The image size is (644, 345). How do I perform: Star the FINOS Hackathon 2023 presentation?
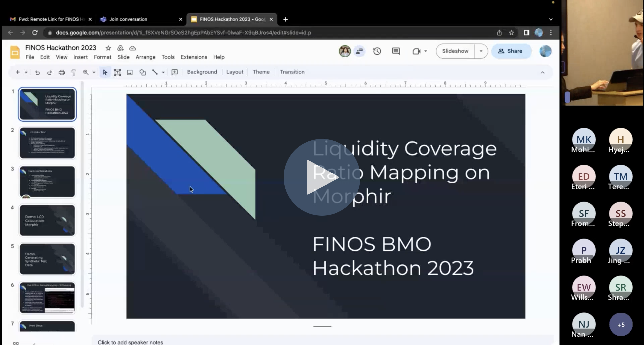coord(108,48)
